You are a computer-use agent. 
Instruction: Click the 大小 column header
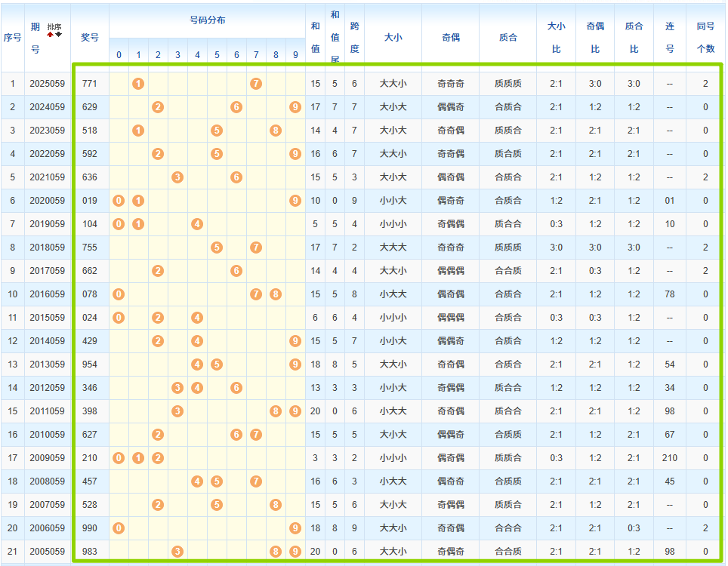pyautogui.click(x=393, y=37)
